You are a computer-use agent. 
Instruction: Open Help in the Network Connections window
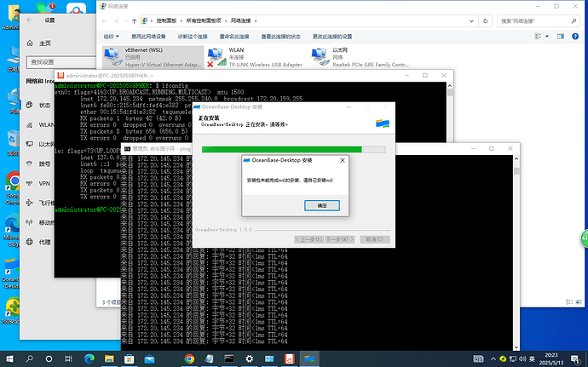click(x=575, y=36)
